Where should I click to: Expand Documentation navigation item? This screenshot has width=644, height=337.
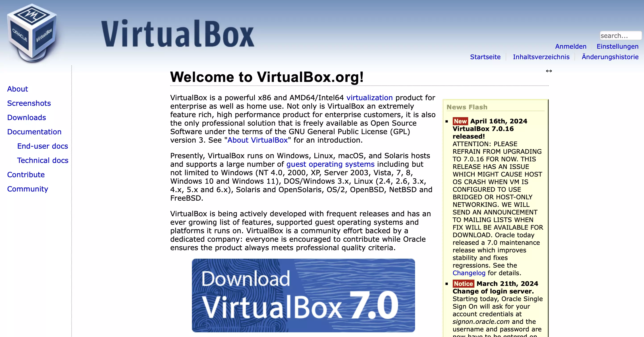click(x=34, y=132)
